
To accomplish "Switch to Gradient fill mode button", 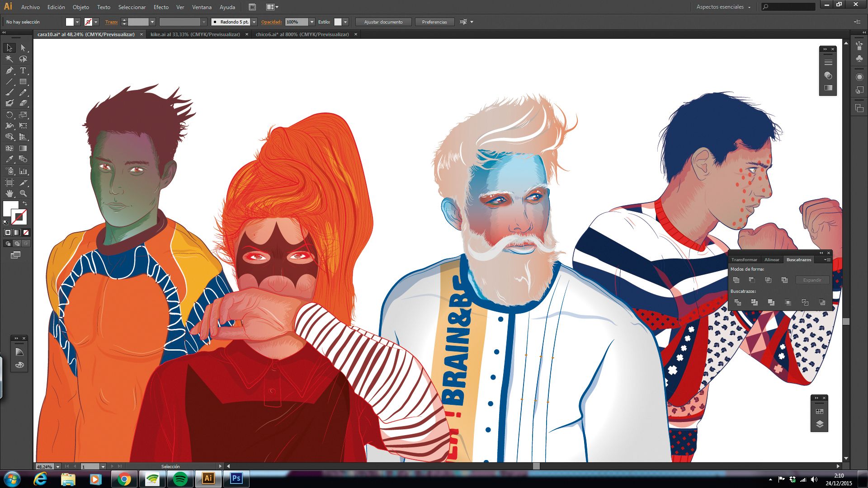I will [17, 233].
